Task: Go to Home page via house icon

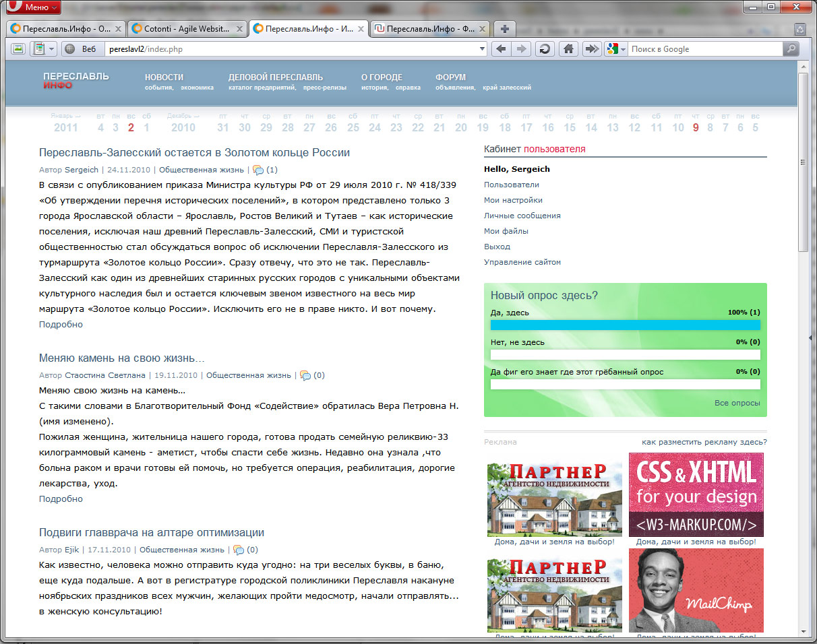Action: tap(568, 49)
